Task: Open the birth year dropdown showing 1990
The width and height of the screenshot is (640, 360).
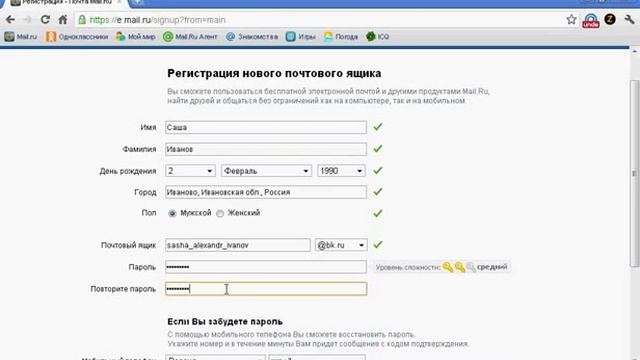Action: point(341,171)
